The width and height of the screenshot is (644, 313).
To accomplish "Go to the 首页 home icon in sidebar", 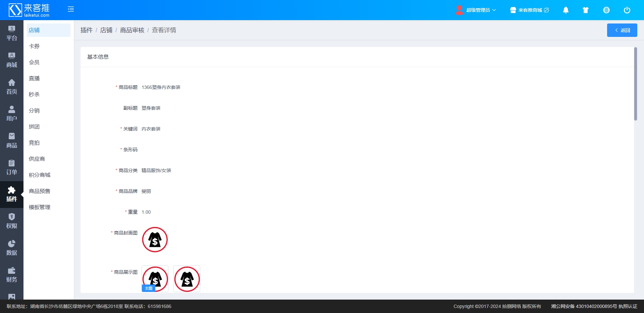I will coord(12,87).
